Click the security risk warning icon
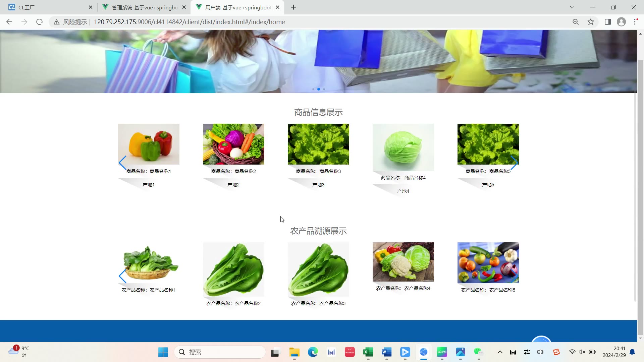 [x=56, y=22]
